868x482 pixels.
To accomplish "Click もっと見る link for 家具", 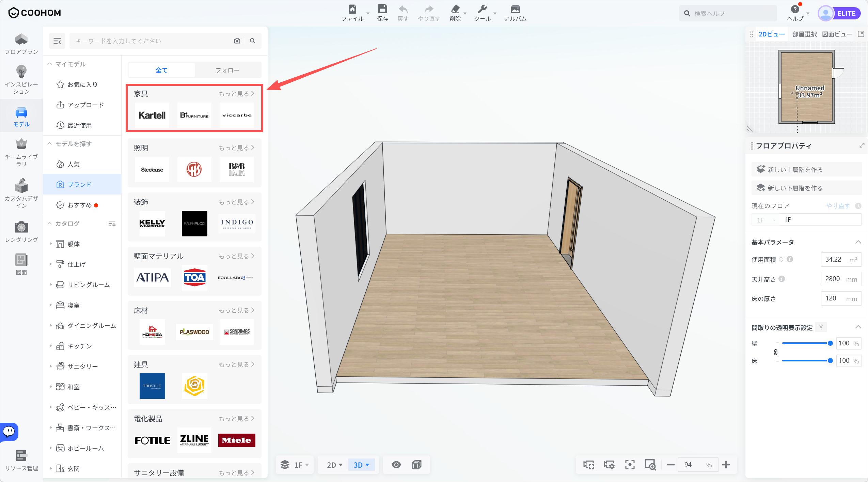I will (236, 93).
